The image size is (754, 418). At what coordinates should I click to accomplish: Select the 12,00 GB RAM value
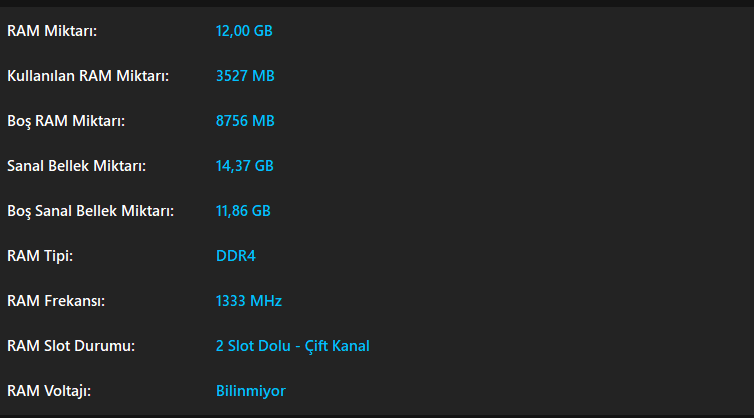coord(244,31)
